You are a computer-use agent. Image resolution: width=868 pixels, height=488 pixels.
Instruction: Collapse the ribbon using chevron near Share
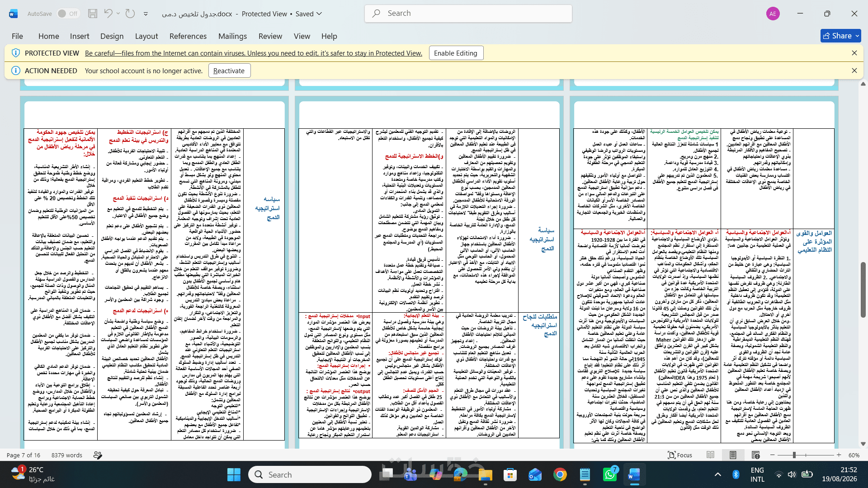(x=857, y=36)
